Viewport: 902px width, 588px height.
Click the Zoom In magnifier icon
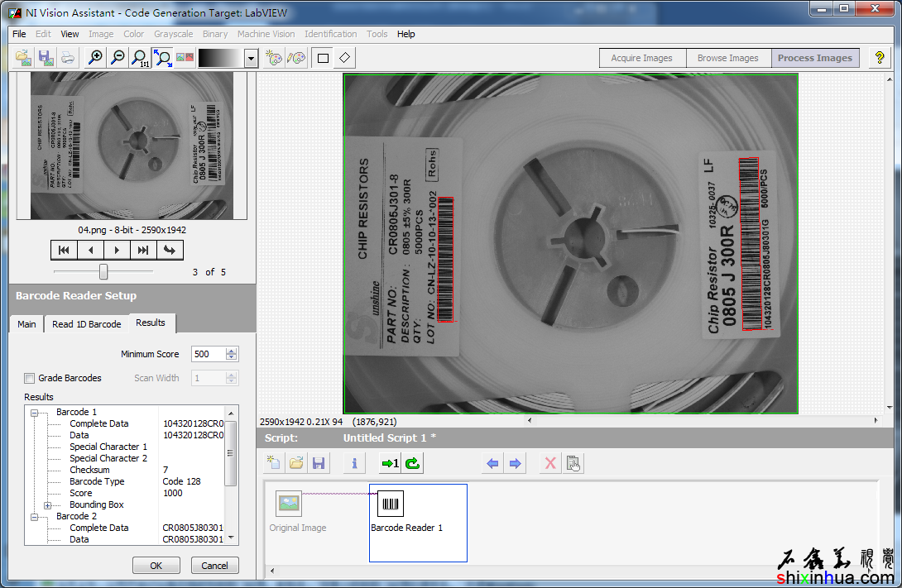(96, 58)
